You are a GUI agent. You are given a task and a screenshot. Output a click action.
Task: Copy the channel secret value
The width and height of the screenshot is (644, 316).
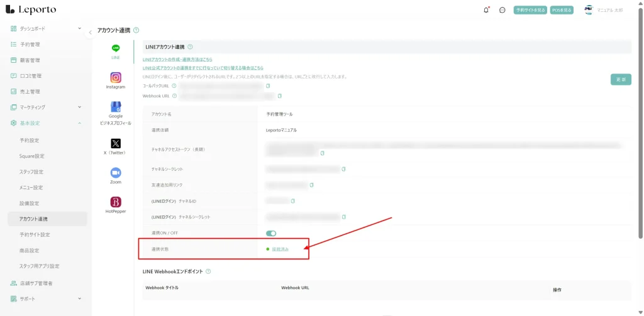(x=344, y=169)
